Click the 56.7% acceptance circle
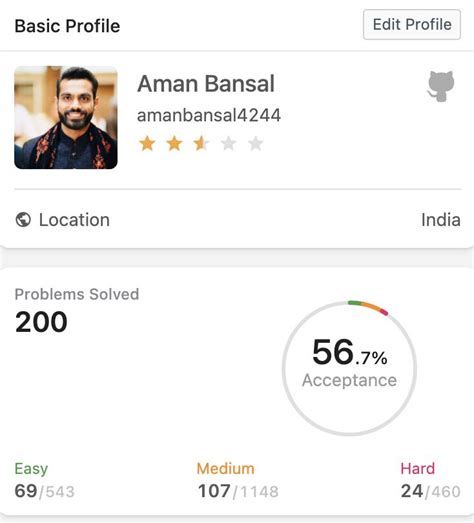 point(349,368)
